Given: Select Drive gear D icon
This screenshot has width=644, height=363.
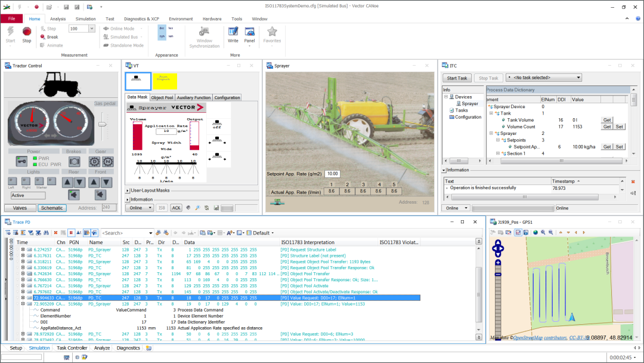Looking at the screenshot, I should pyautogui.click(x=94, y=162).
